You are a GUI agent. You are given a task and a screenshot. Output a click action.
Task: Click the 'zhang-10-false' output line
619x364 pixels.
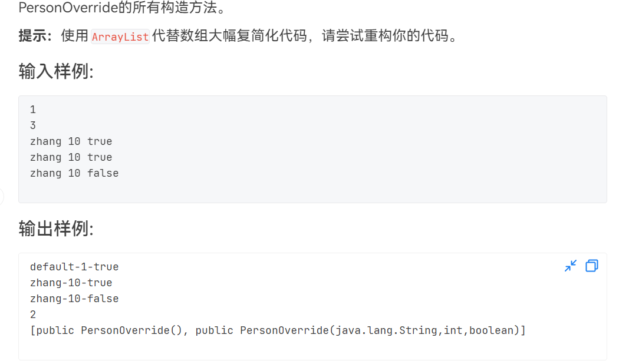click(x=74, y=299)
